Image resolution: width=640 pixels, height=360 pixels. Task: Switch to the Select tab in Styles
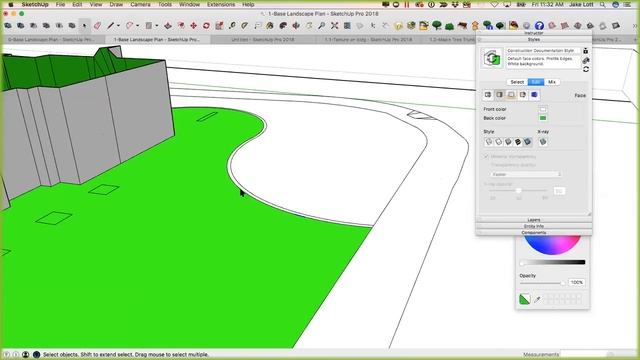pos(517,82)
